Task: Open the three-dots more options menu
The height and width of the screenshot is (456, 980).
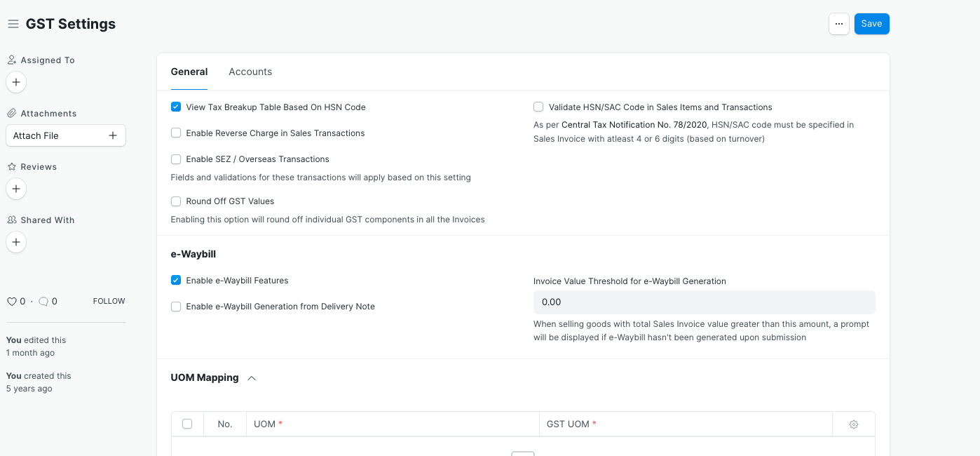Action: [x=839, y=24]
